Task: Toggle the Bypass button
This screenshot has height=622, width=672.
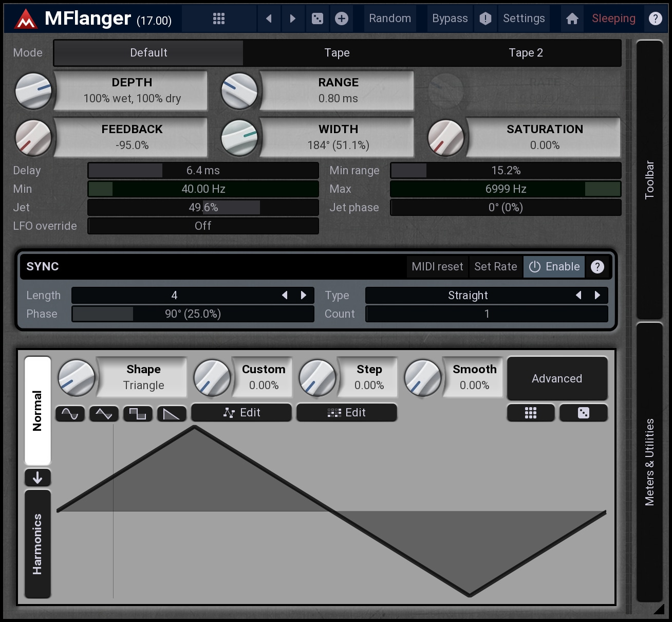Action: 450,19
